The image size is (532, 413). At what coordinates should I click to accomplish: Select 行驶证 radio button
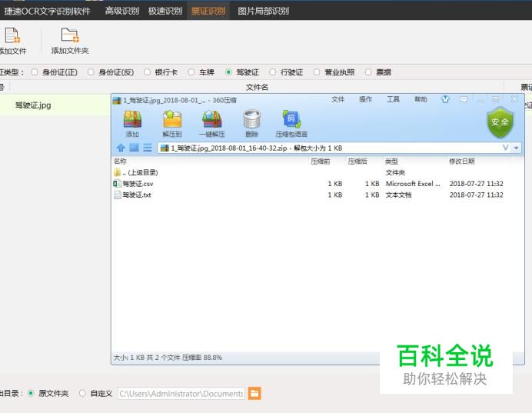[272, 72]
